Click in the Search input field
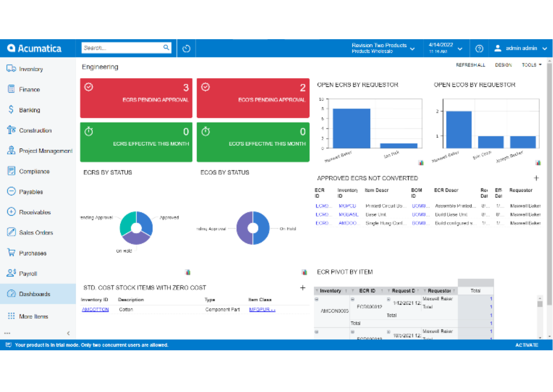The image size is (553, 392). click(122, 48)
